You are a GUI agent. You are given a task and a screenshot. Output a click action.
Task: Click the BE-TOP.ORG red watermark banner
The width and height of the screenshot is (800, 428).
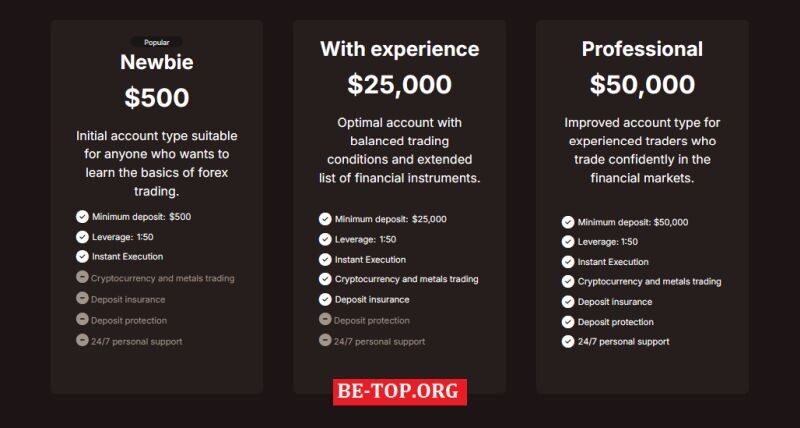pos(399,392)
